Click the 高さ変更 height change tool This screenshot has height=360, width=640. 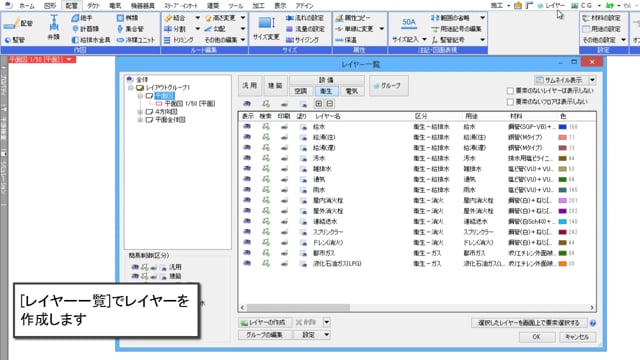tap(220, 18)
